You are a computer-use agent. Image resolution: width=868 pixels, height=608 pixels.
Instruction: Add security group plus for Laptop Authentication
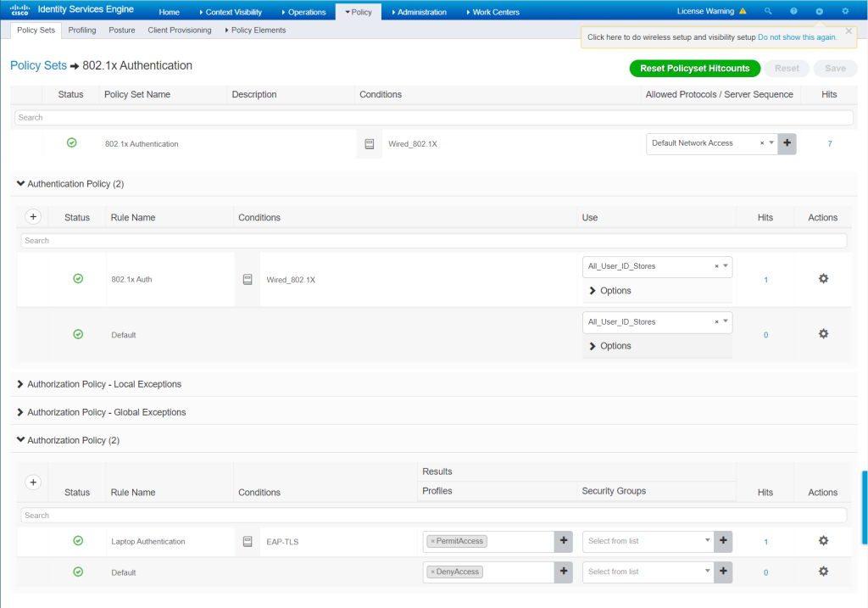[x=723, y=541]
